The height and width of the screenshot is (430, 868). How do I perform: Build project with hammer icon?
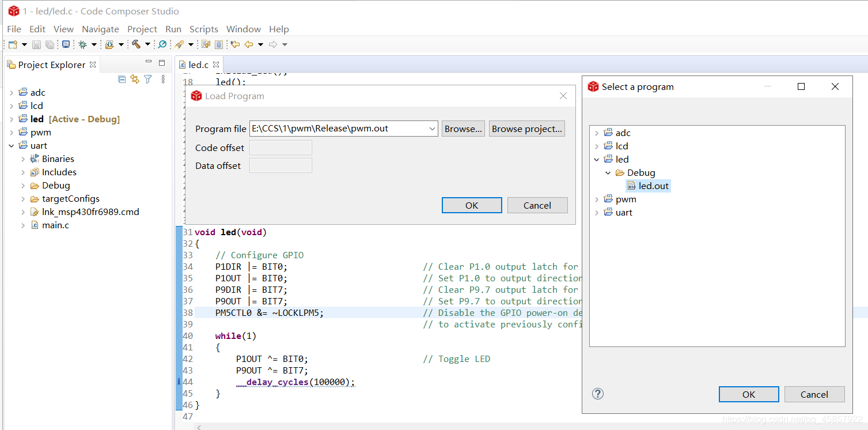(137, 44)
